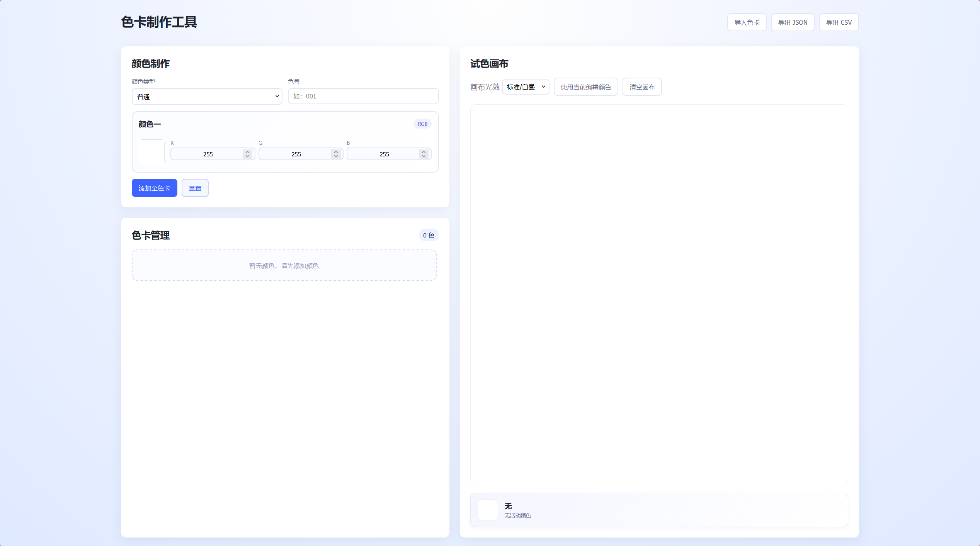Click the R value number field
Viewport: 980px width, 546px height.
point(208,154)
